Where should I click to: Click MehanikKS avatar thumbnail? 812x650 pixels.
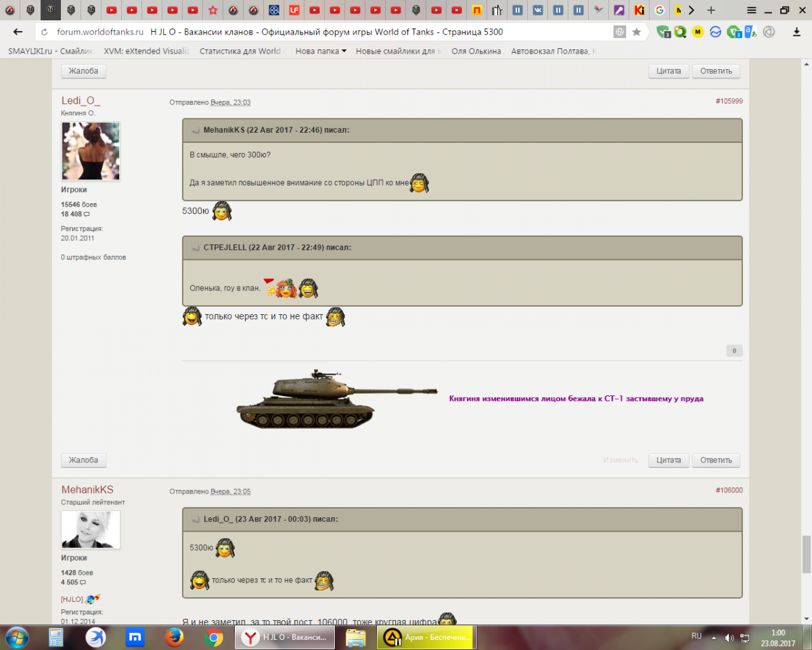tap(91, 529)
